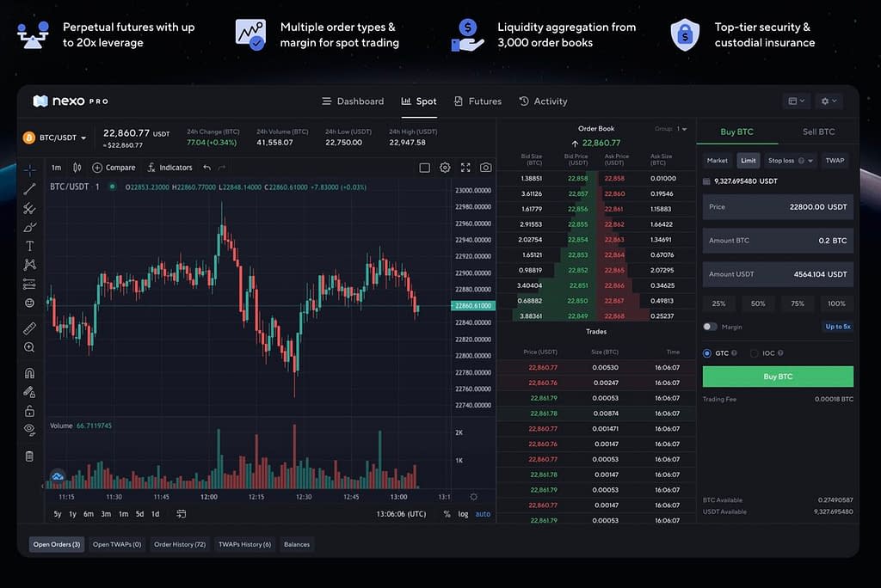
Task: Open the Futures tab
Action: pyautogui.click(x=478, y=101)
